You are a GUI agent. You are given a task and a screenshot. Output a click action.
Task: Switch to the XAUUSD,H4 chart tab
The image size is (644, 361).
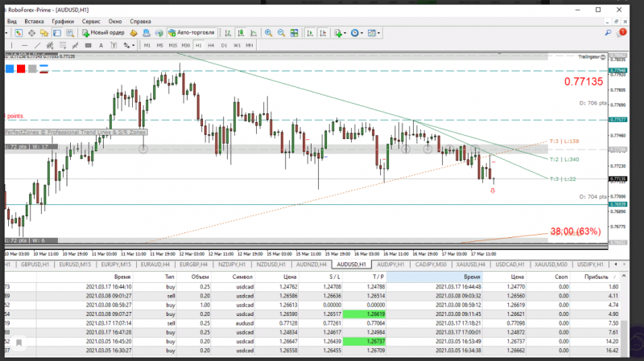[471, 265]
